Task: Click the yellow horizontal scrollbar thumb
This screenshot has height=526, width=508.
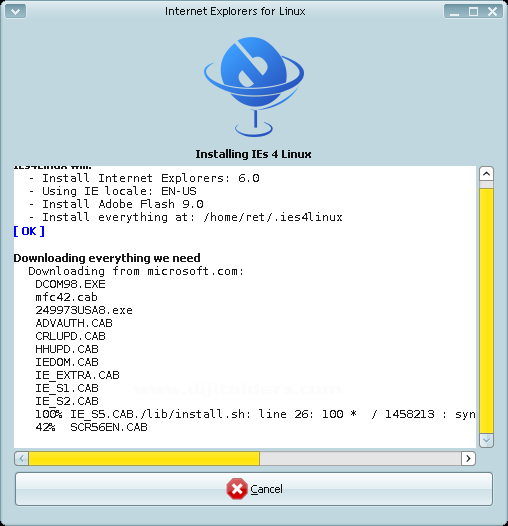Action: (x=144, y=458)
